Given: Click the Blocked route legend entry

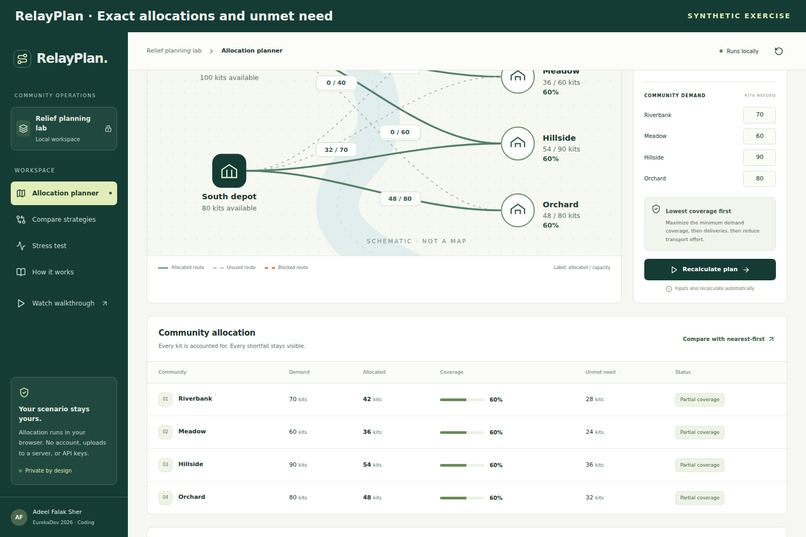Looking at the screenshot, I should (x=286, y=268).
